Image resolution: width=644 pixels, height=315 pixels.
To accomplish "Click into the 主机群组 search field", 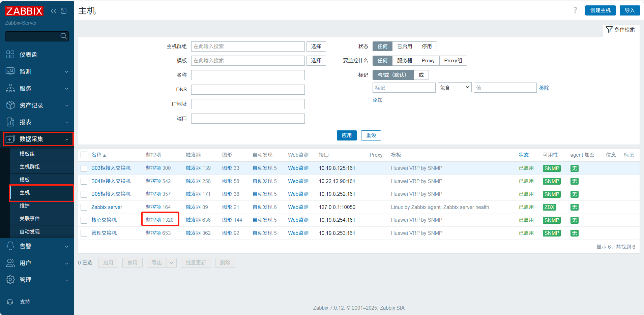I will (x=248, y=46).
